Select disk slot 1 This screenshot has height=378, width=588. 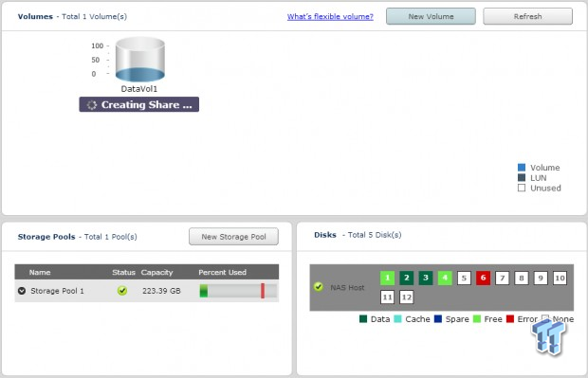pos(387,278)
